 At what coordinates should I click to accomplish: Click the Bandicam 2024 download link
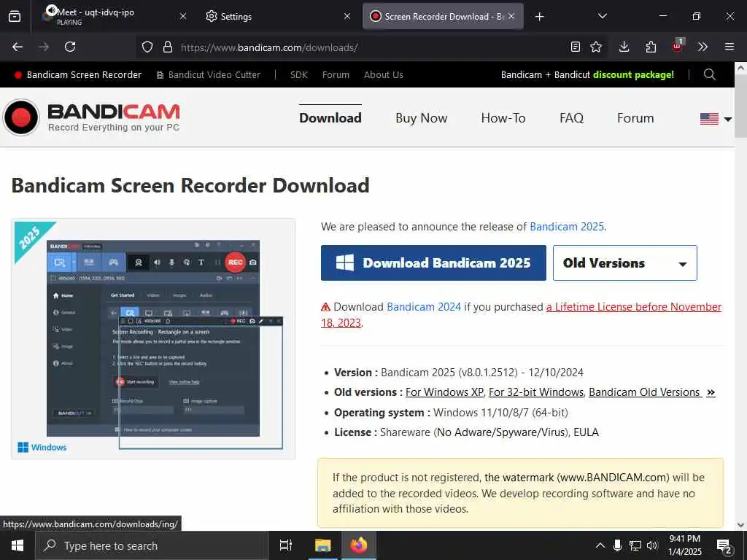[424, 307]
